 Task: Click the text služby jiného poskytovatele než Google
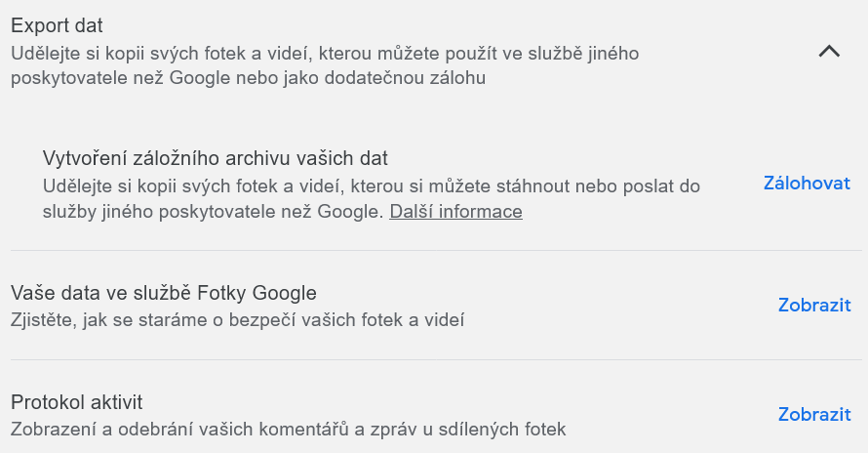point(212,212)
